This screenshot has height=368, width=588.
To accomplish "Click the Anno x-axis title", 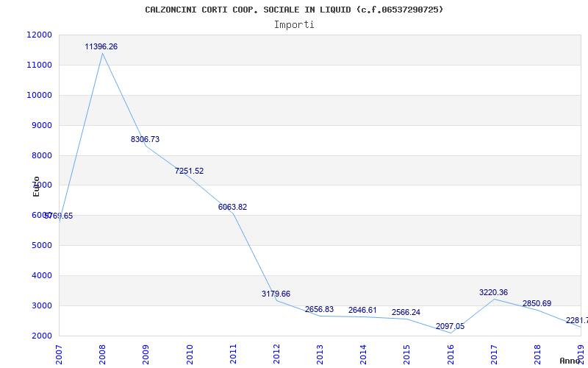I will click(x=570, y=361).
